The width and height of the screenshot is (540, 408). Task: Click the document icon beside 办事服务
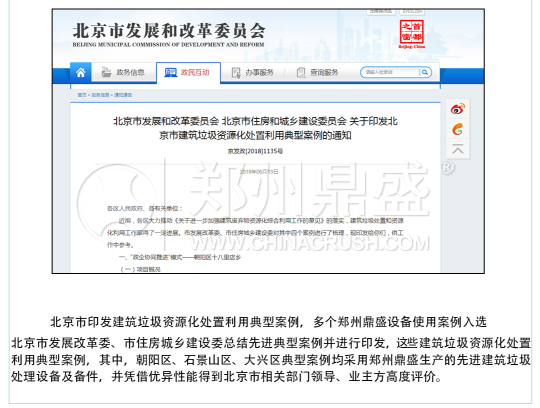tap(236, 73)
